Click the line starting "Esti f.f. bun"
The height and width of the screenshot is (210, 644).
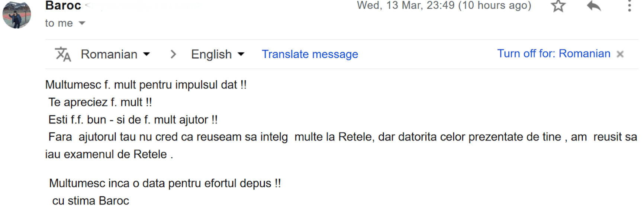(133, 120)
